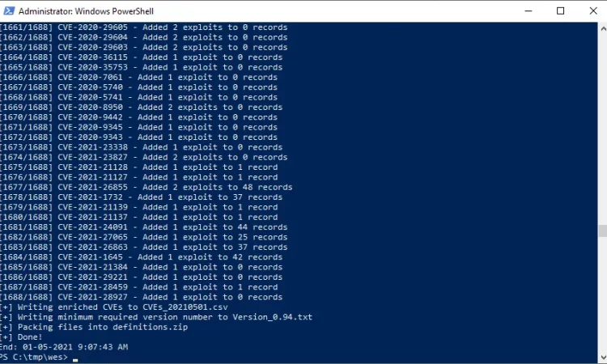Click the scrollbar track above the thumb

point(603,128)
